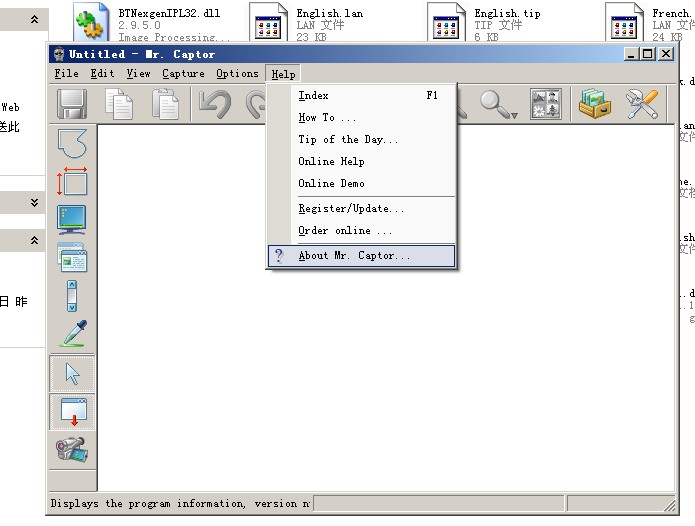Open the File menu
The height and width of the screenshot is (526, 695).
tap(66, 74)
